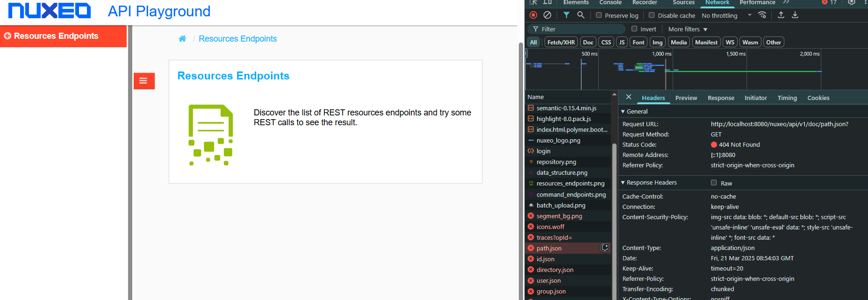Sort requests by Name column
868x300 pixels.
click(x=568, y=97)
